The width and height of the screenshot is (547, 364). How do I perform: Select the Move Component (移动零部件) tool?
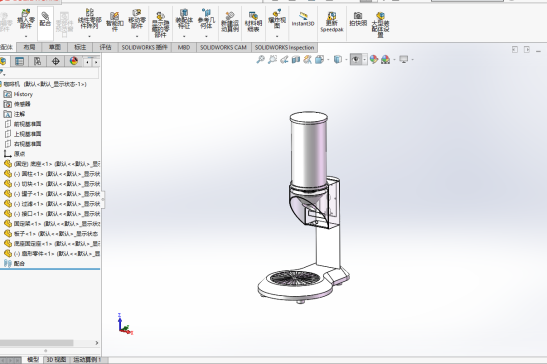coord(137,19)
